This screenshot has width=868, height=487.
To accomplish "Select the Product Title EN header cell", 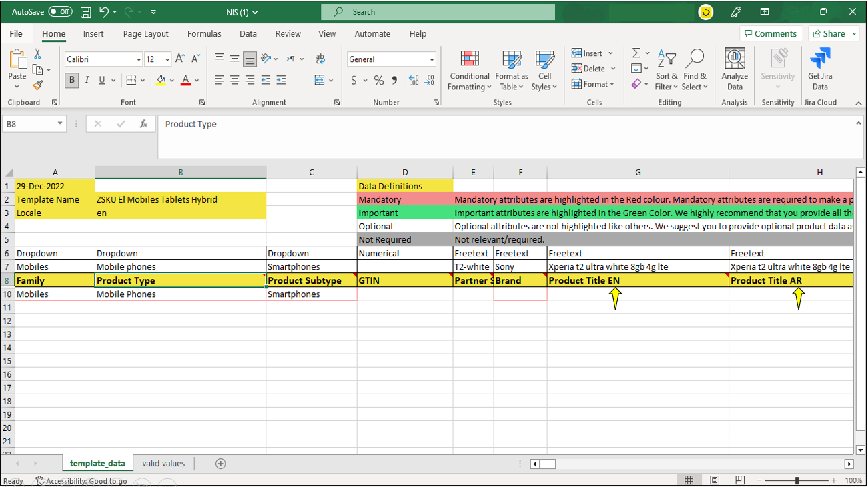I will coord(637,281).
